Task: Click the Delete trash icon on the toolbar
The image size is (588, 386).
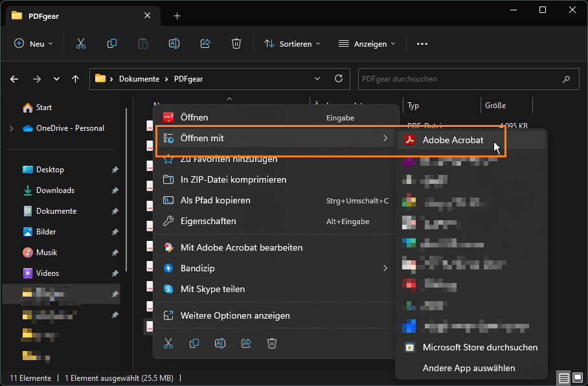Action: pos(236,43)
